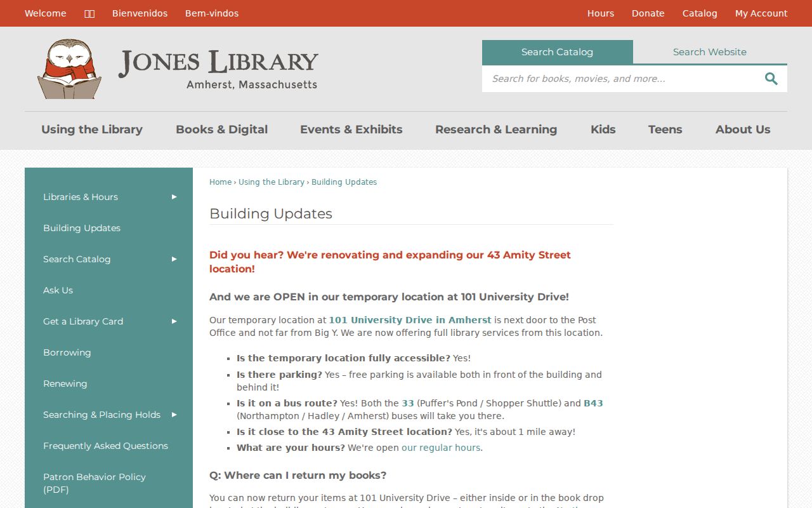
Task: Expand Searching & Placing Holds arrow
Action: coord(174,415)
